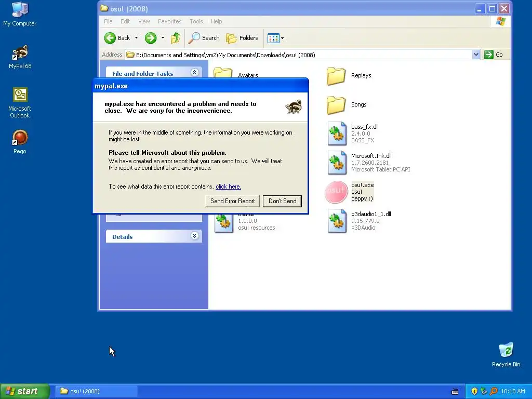
Task: Click 'X3DAudio' description text
Action: 363,228
